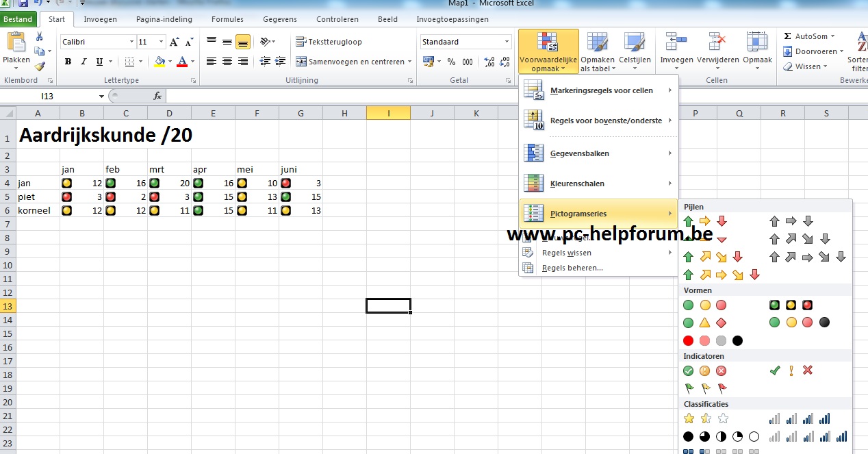
Task: Toggle italic formatting
Action: pyautogui.click(x=84, y=62)
